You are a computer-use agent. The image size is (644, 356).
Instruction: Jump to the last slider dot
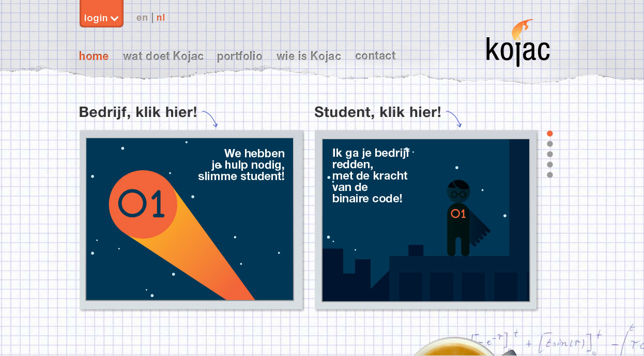[550, 175]
